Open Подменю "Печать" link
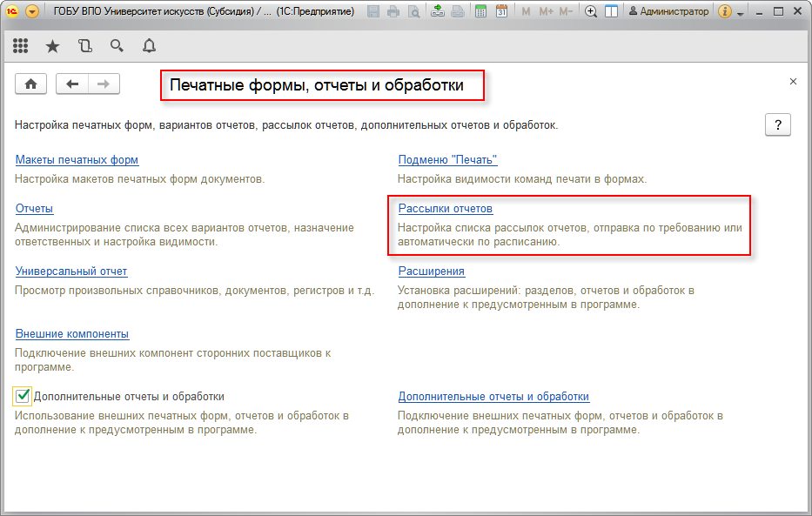 [x=447, y=160]
